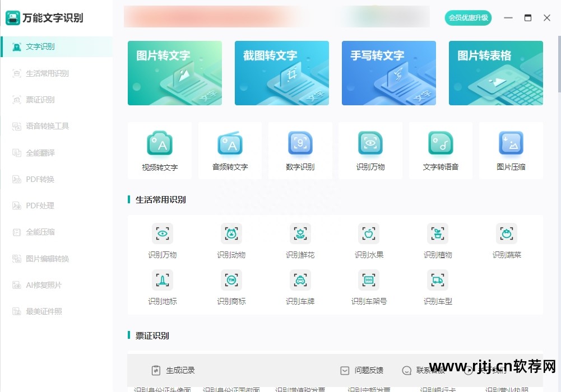Select 识别车型 icon
The image size is (561, 392).
point(438,280)
